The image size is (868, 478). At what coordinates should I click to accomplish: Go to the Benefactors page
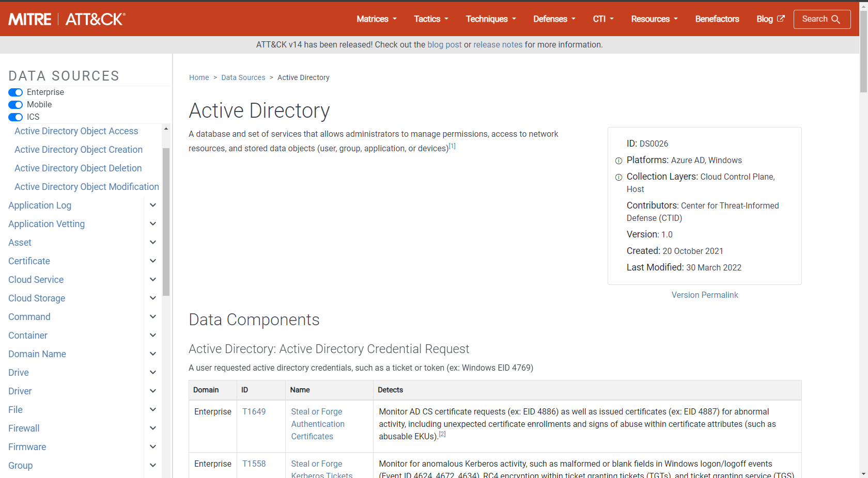coord(717,19)
